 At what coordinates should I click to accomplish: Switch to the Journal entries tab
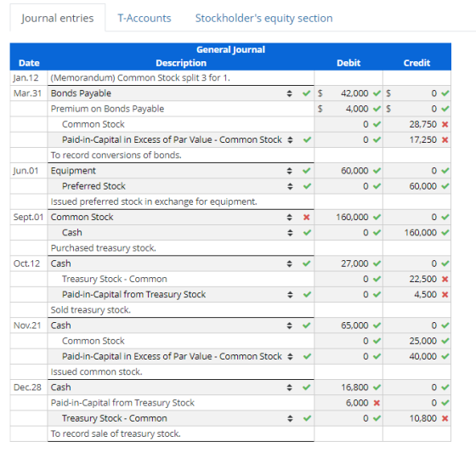[x=58, y=18]
